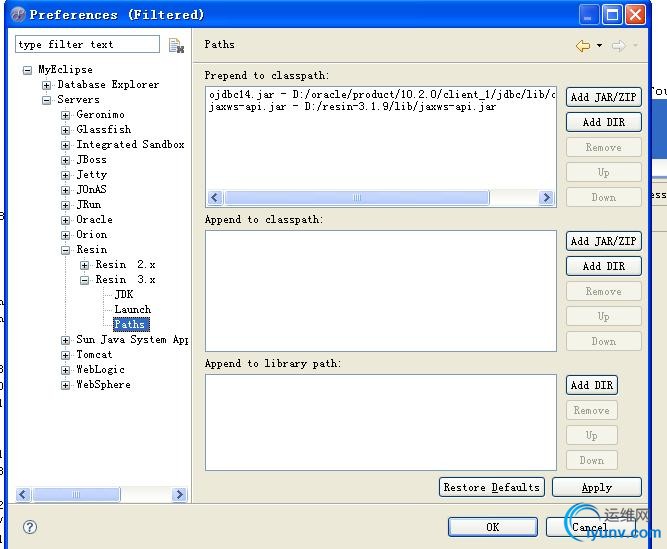
Task: Minimize the Preferences window
Action: coord(589,15)
